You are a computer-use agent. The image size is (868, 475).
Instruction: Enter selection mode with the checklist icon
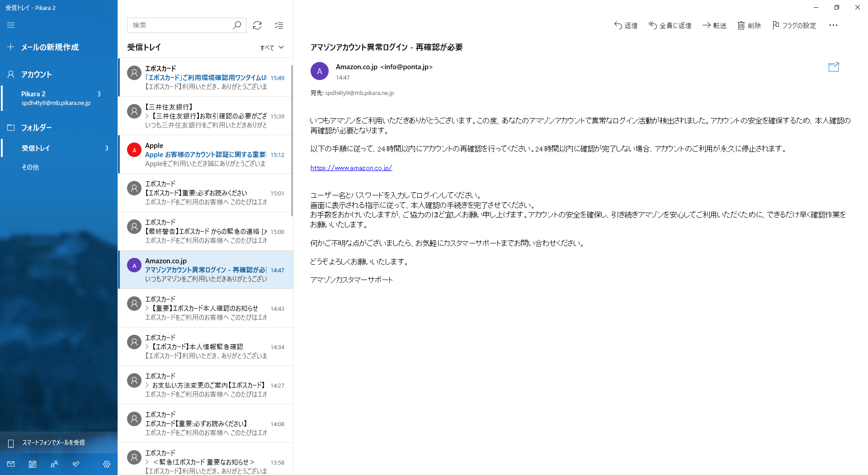(x=279, y=25)
